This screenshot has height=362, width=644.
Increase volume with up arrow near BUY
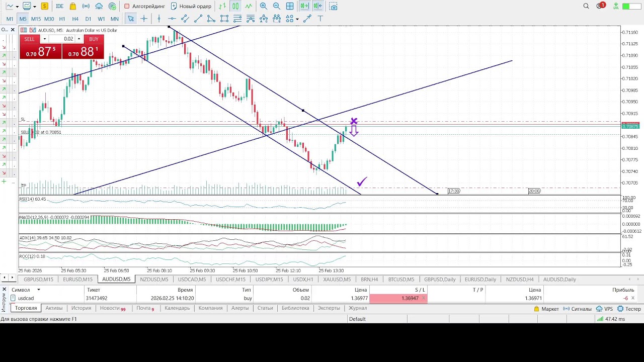pos(78,39)
